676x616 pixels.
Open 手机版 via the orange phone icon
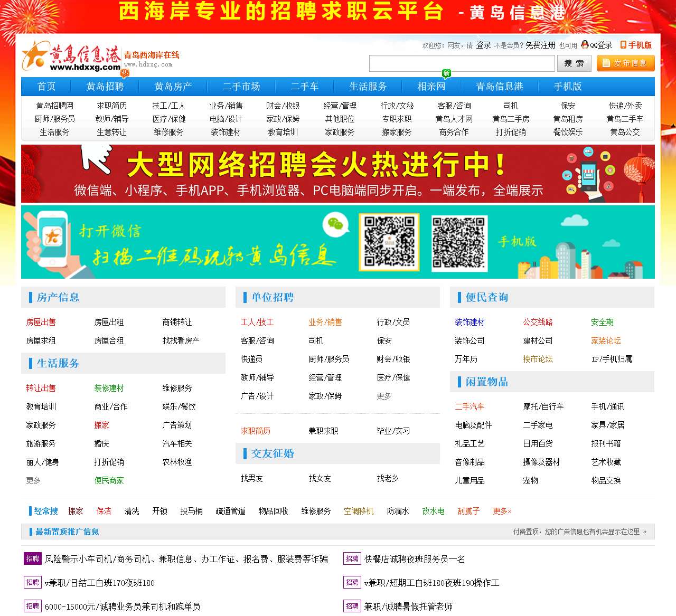pyautogui.click(x=624, y=45)
